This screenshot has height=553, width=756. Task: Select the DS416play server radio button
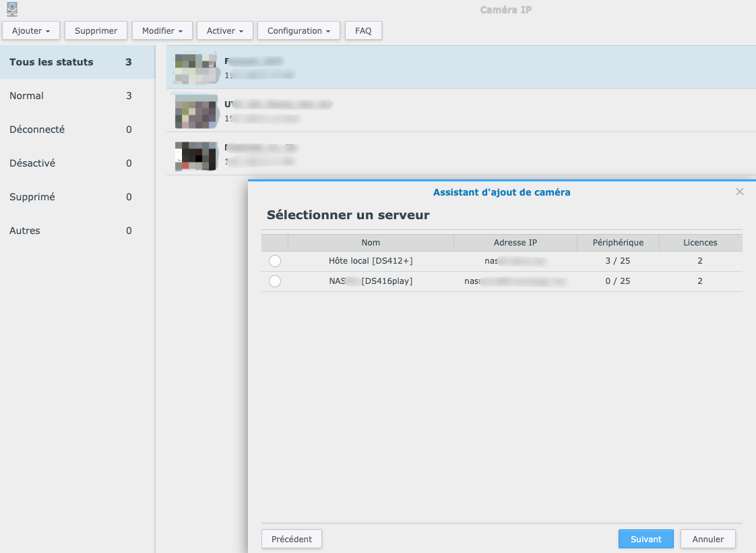275,281
